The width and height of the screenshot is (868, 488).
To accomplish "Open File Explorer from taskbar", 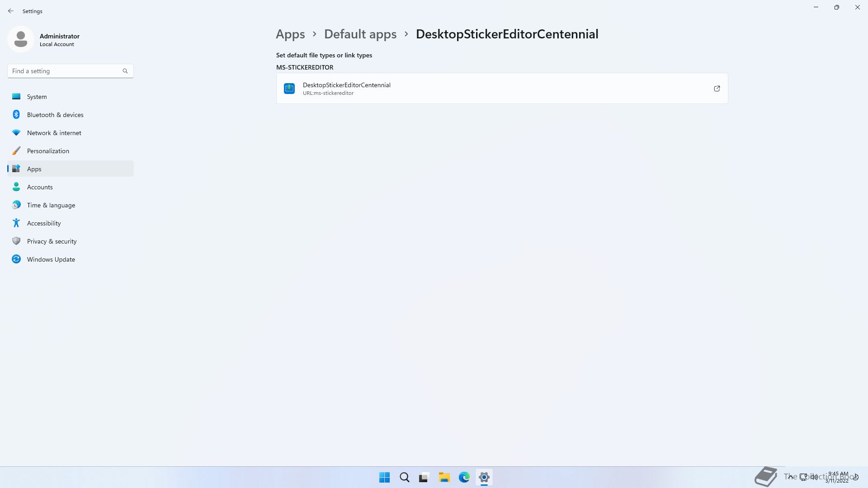I will click(x=444, y=477).
